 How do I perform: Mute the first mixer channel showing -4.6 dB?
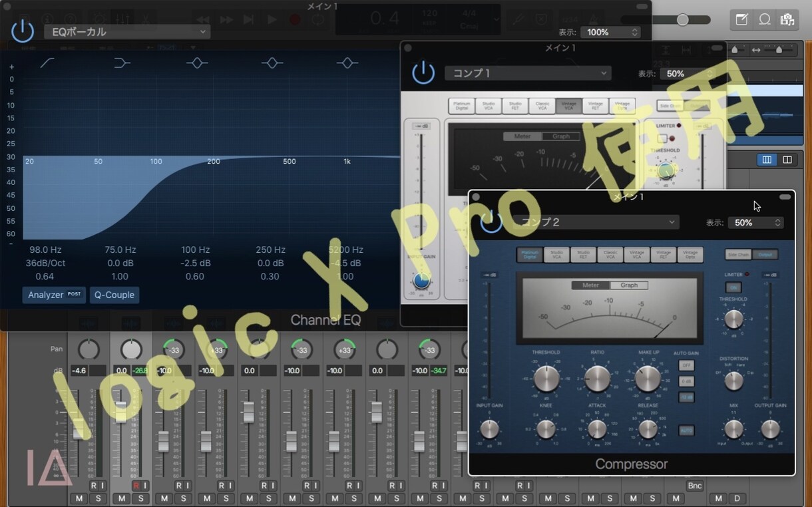(x=79, y=498)
